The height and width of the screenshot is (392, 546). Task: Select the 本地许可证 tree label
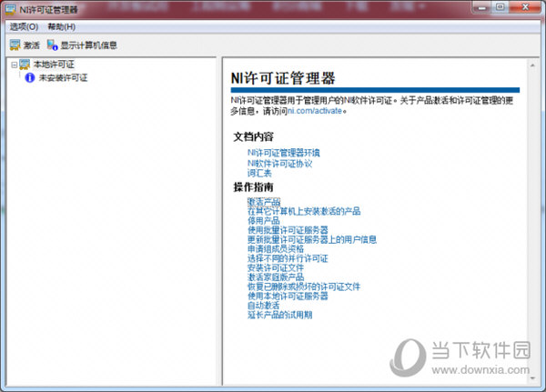click(x=54, y=65)
